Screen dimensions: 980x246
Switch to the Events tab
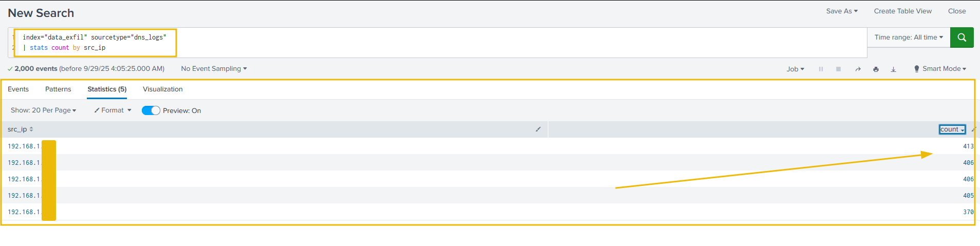[18, 89]
